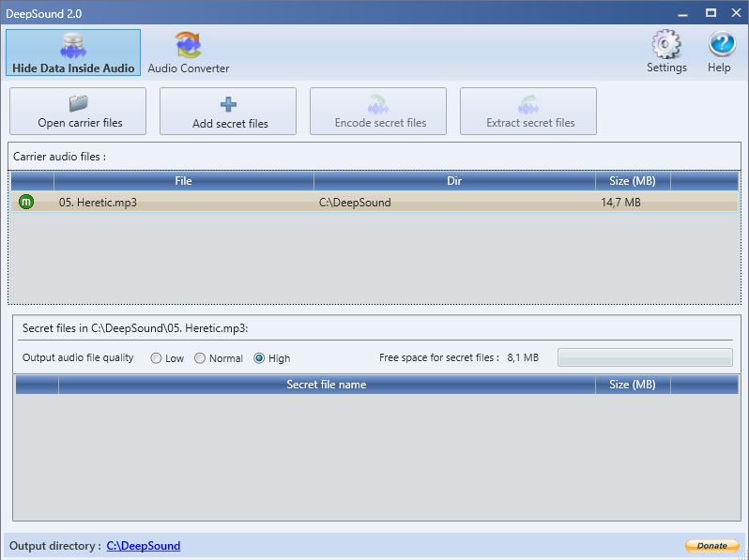Click the free space progress bar

click(x=645, y=357)
